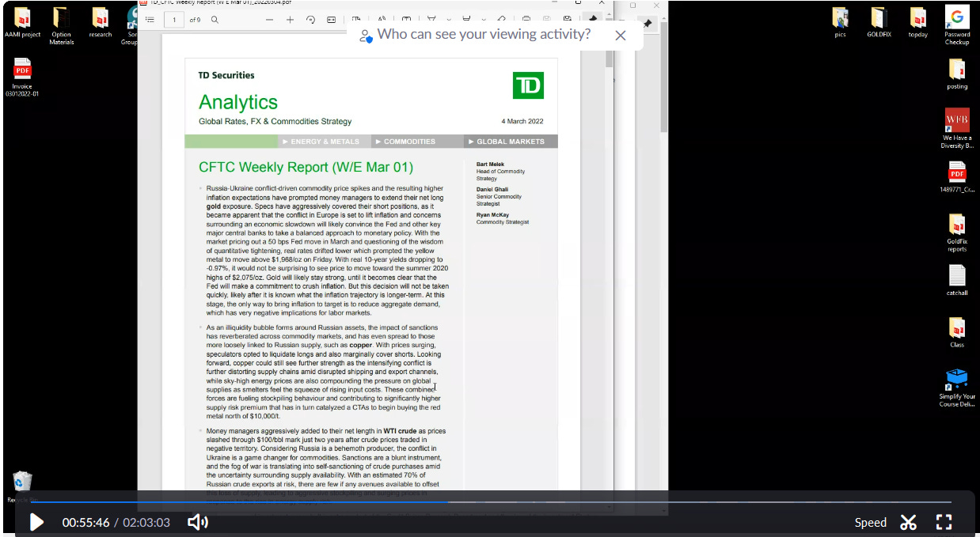Click the 4 March 2022 date
The width and height of the screenshot is (980, 537).
tap(522, 121)
